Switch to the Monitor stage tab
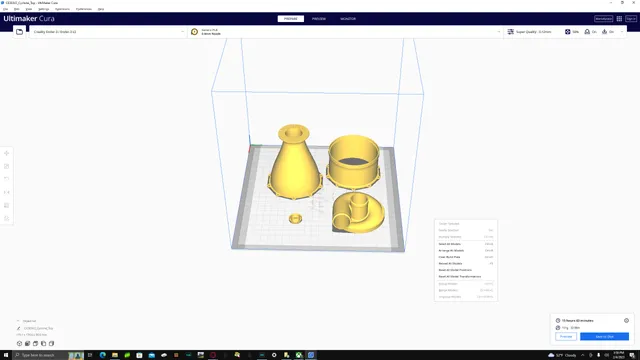This screenshot has height=360, width=640. click(x=348, y=19)
